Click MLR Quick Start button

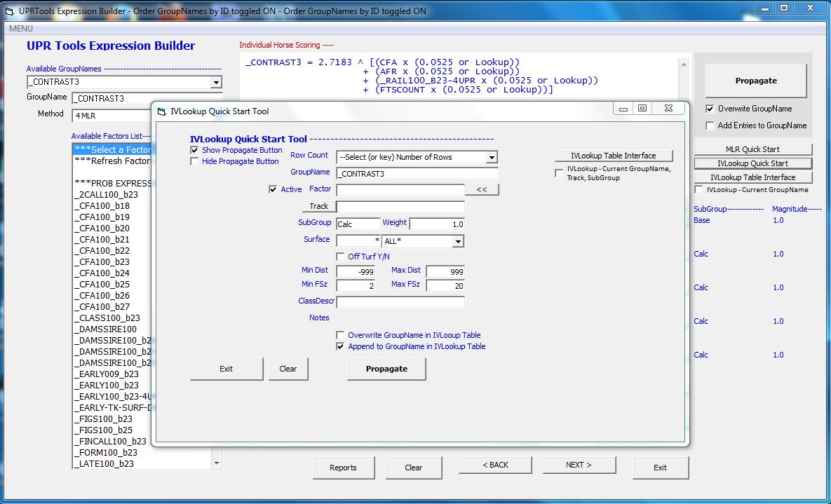tap(752, 149)
